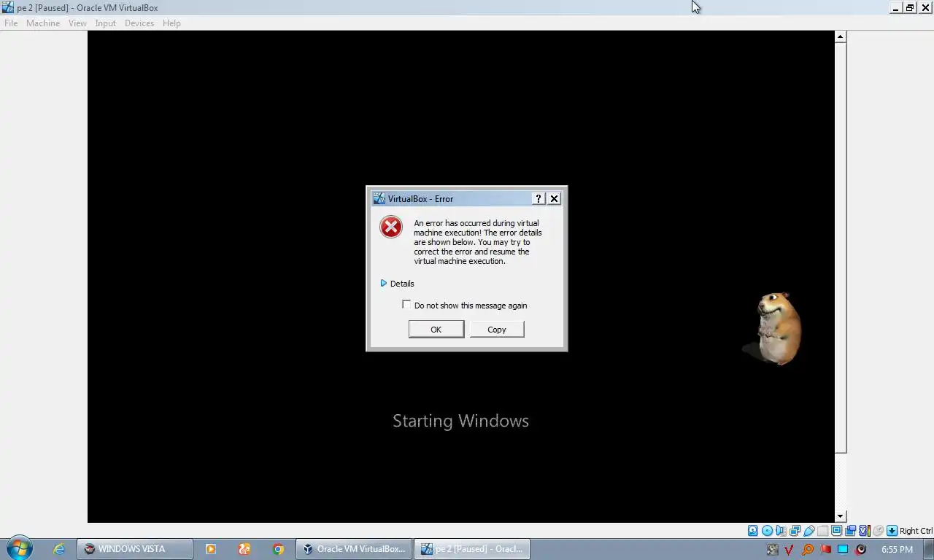Viewport: 934px width, 560px height.
Task: Click the Right Ctrl host key label
Action: [916, 531]
